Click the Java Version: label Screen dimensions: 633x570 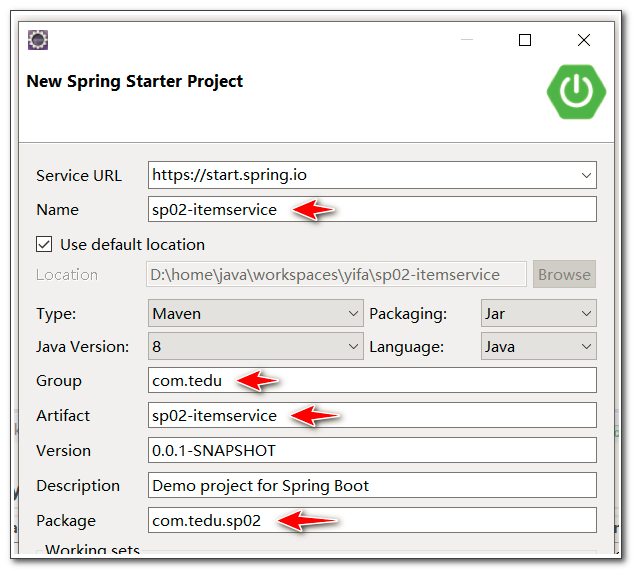[82, 347]
